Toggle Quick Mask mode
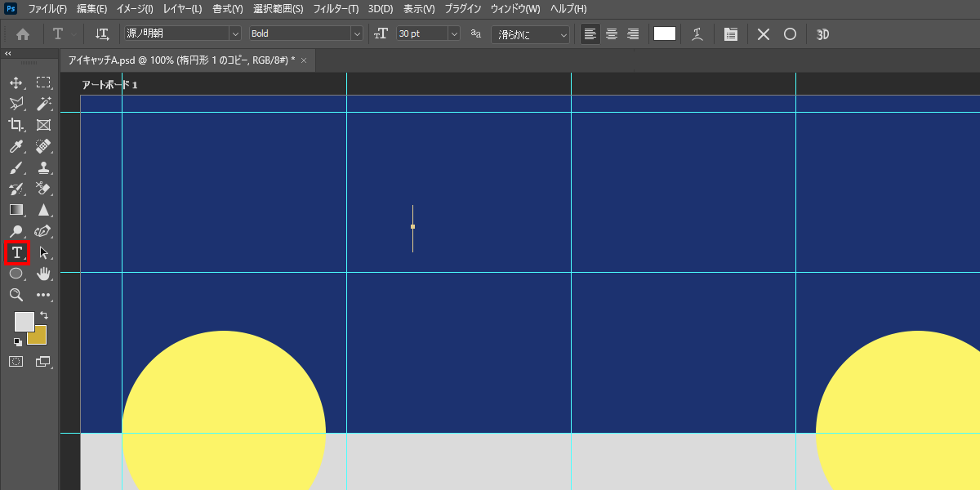 [16, 360]
